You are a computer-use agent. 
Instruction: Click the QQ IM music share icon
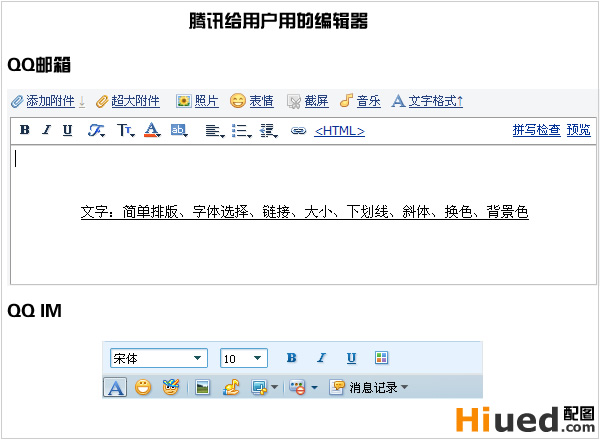(x=231, y=387)
